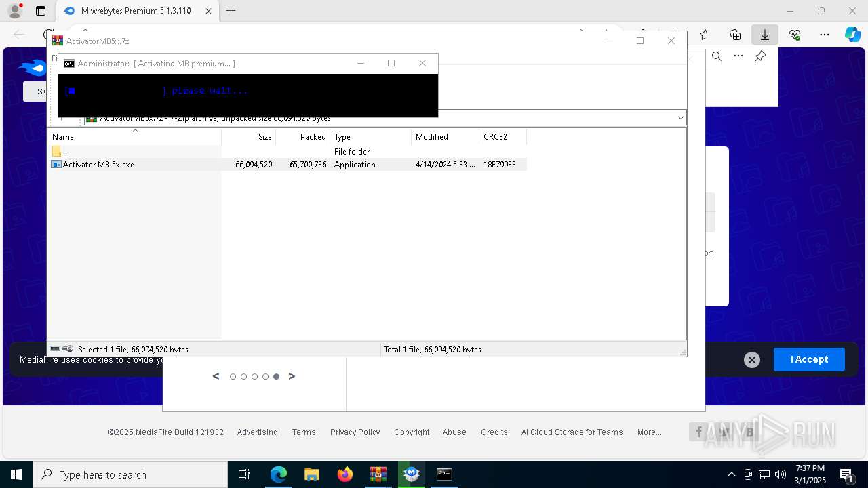Open the Copyright footer link
868x488 pixels.
[x=412, y=432]
